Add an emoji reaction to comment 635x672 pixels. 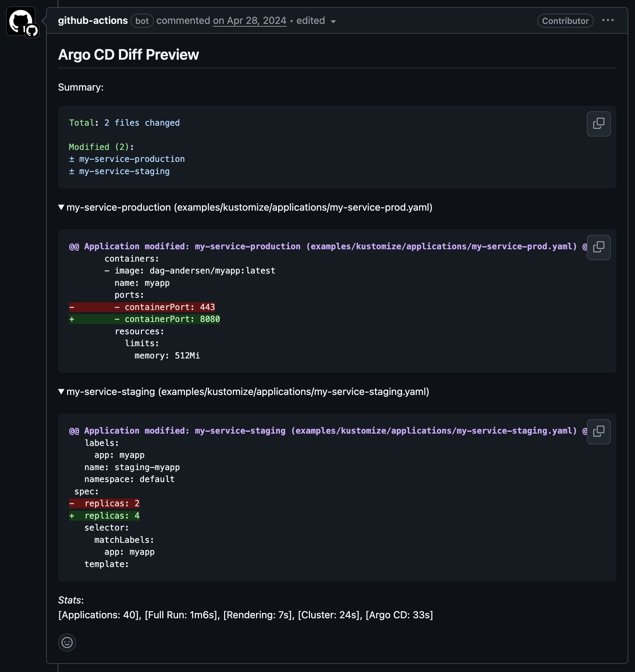pos(67,643)
